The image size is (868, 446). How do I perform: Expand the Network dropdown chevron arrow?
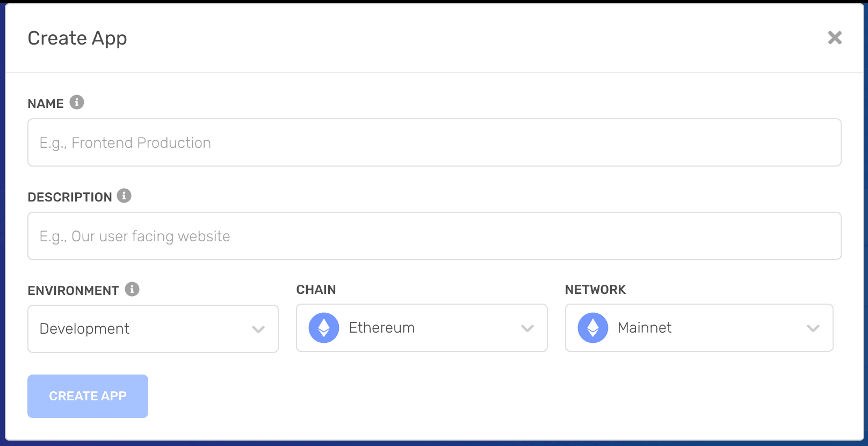[x=813, y=328]
